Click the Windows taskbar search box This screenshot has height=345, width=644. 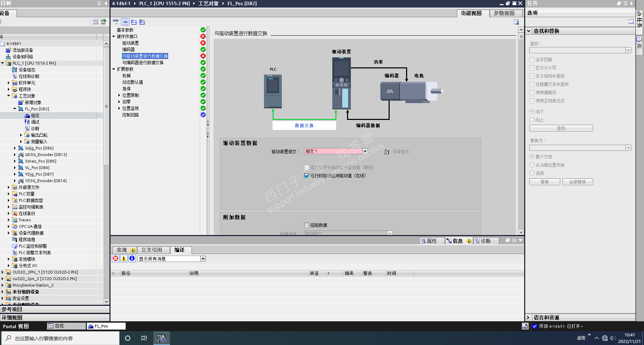(60, 338)
